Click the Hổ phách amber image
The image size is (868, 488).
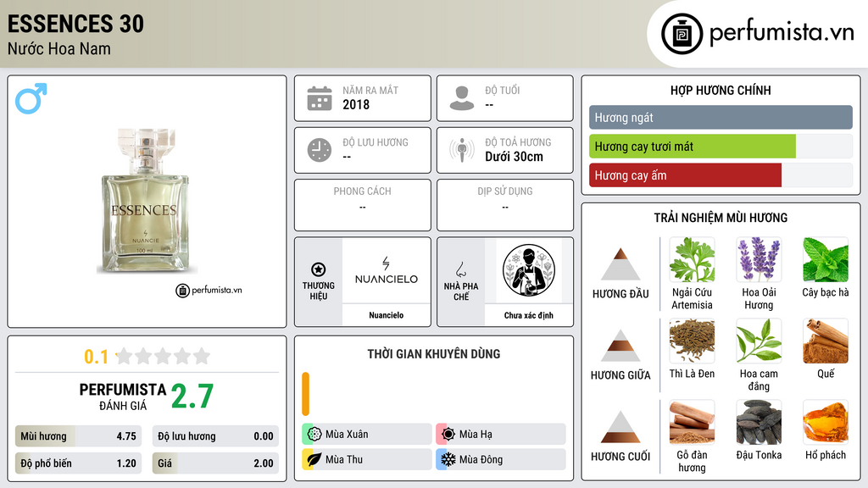[826, 423]
